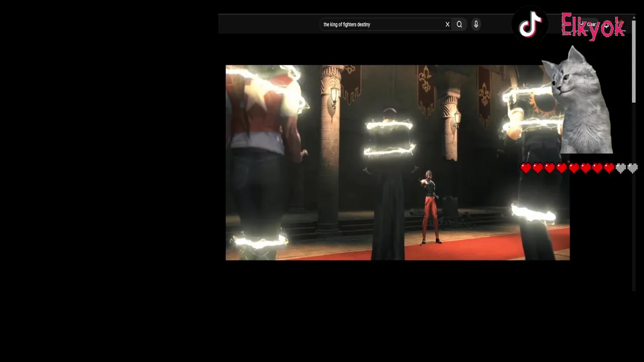Clear the search text with the X icon
This screenshot has width=644, height=362.
click(447, 24)
